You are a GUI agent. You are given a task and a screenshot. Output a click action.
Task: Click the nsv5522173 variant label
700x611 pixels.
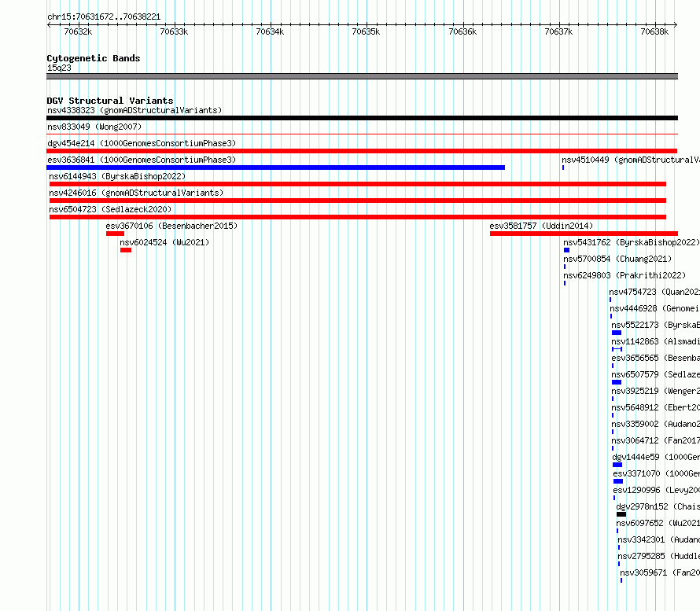[656, 325]
